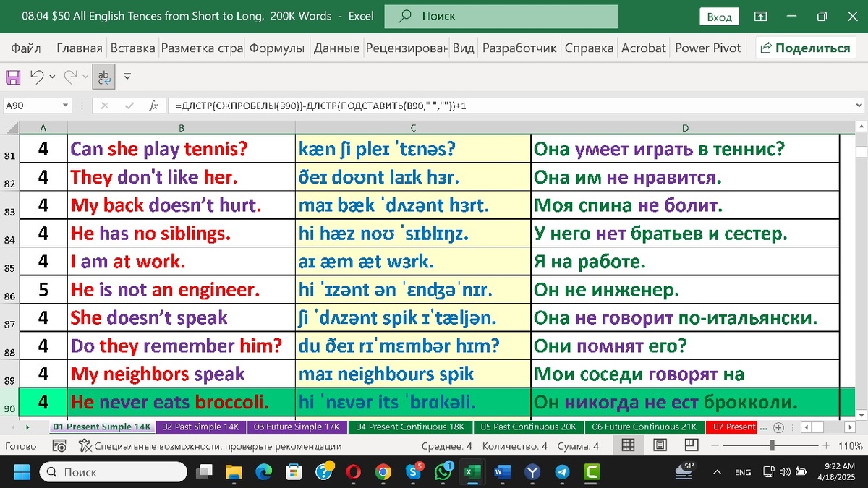Switch to Normal view icon

click(x=629, y=445)
